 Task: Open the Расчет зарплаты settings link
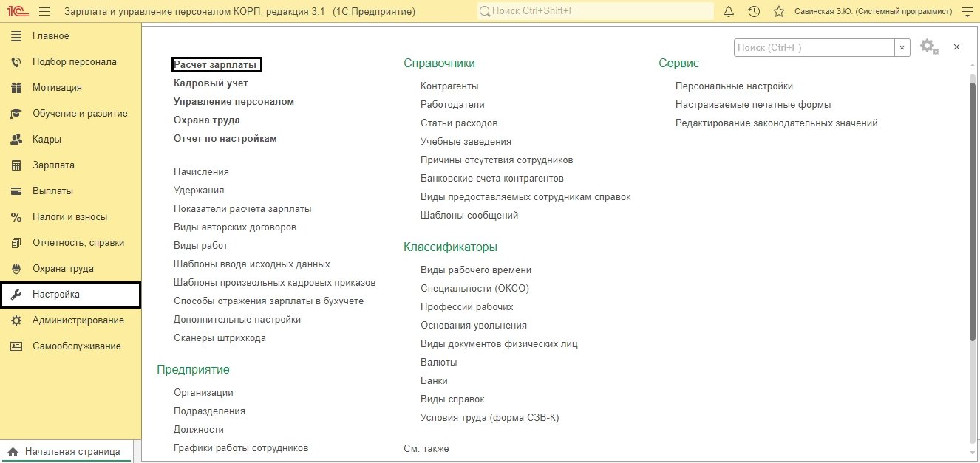point(216,65)
